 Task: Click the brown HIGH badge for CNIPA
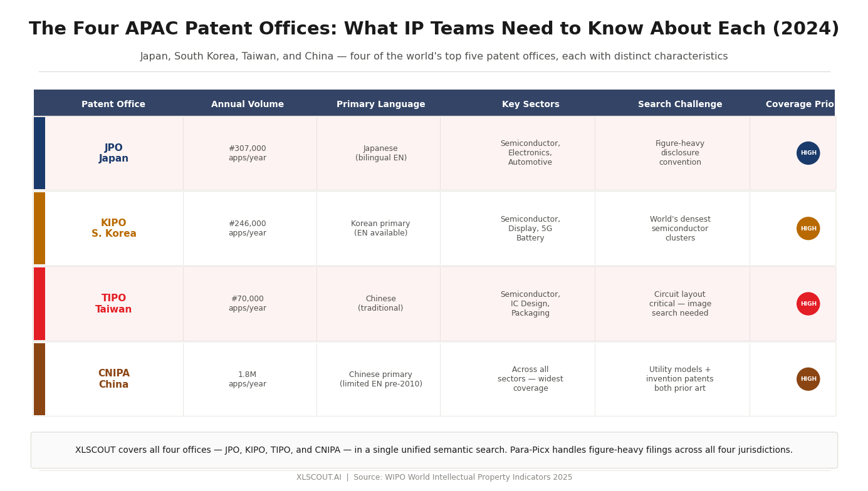pyautogui.click(x=808, y=379)
